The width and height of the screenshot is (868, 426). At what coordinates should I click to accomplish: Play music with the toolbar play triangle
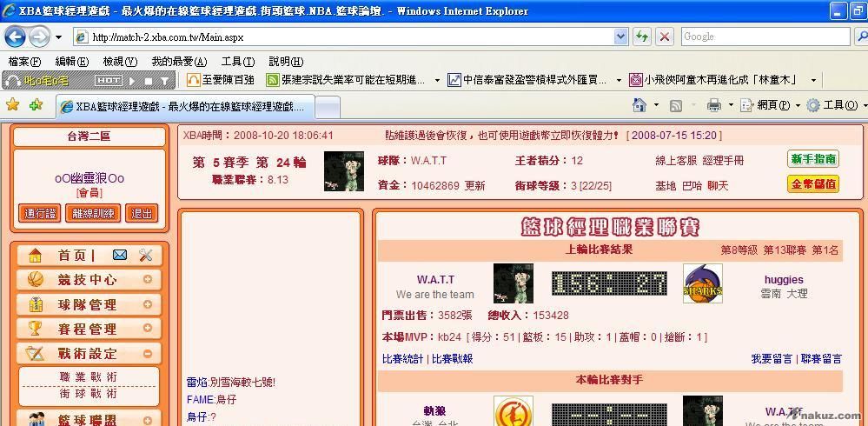tap(132, 81)
